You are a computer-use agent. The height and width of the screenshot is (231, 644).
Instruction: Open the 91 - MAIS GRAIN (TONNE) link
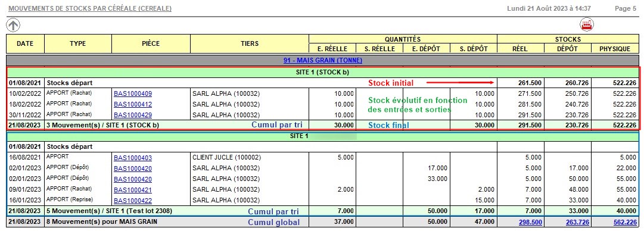322,60
